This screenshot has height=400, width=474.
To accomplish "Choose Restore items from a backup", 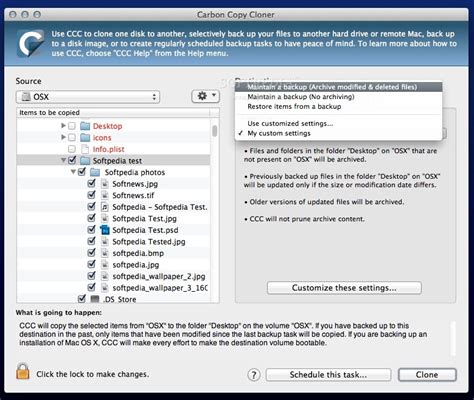I will 338,107.
